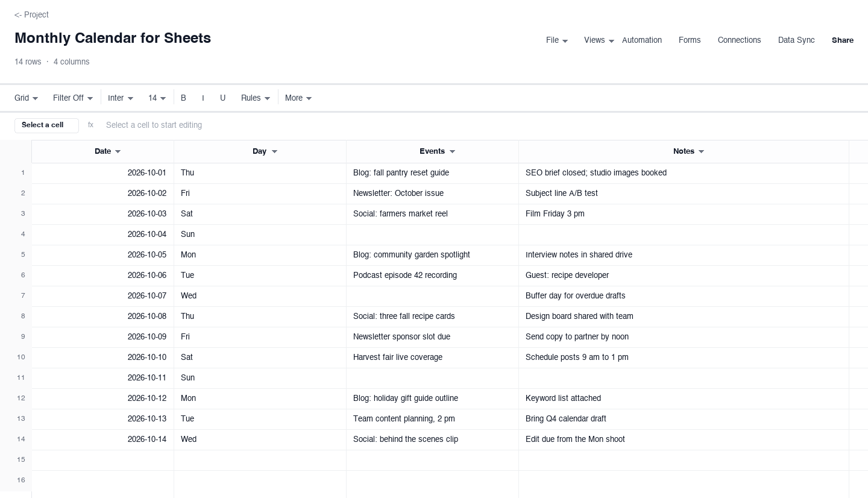Screen dimensions: 868x498
Task: Open the Views menu
Action: [x=599, y=40]
